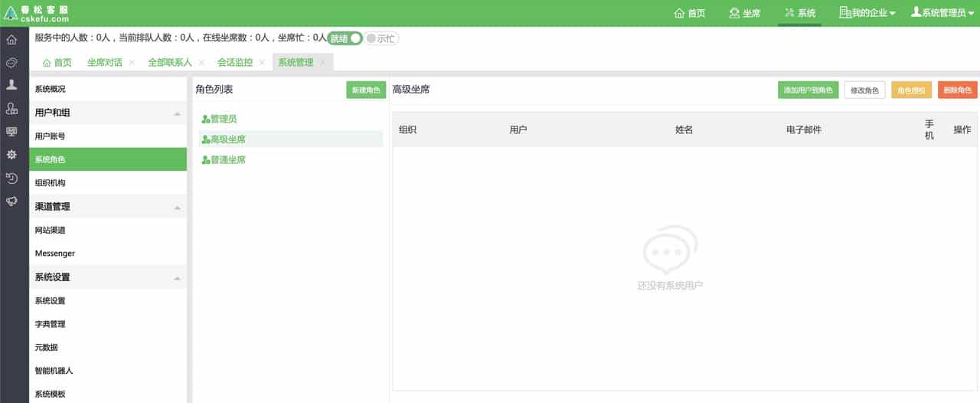The width and height of the screenshot is (980, 403).
Task: Click the user icon beside 系统管理员
Action: (x=916, y=12)
